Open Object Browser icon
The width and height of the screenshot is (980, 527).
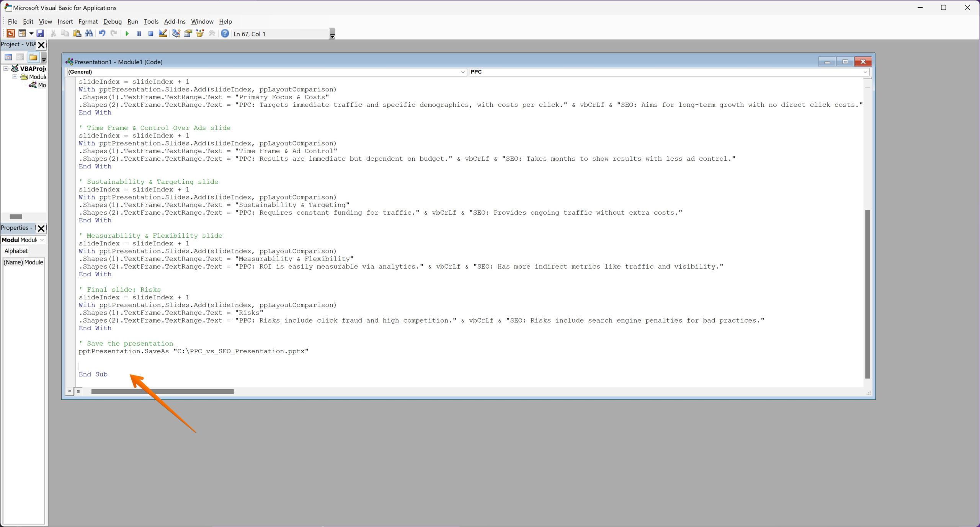[x=200, y=34]
